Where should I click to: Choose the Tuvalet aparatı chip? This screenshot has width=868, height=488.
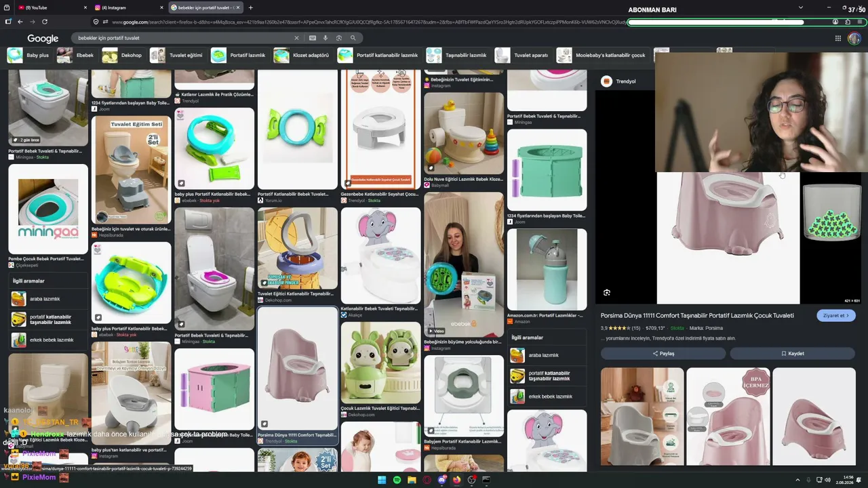click(x=521, y=55)
